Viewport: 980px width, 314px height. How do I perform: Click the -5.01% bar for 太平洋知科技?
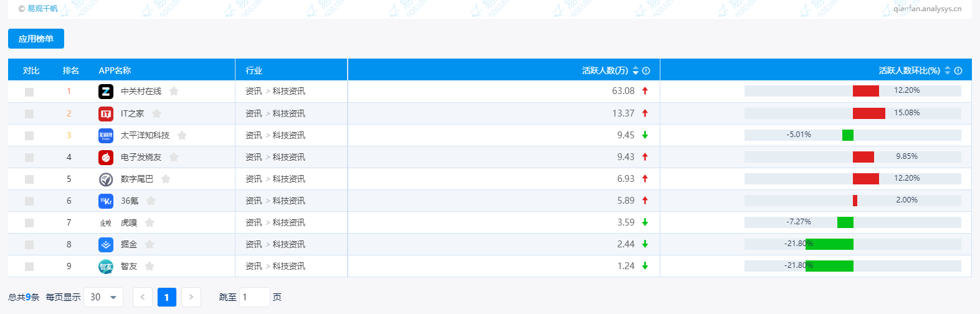pyautogui.click(x=848, y=135)
